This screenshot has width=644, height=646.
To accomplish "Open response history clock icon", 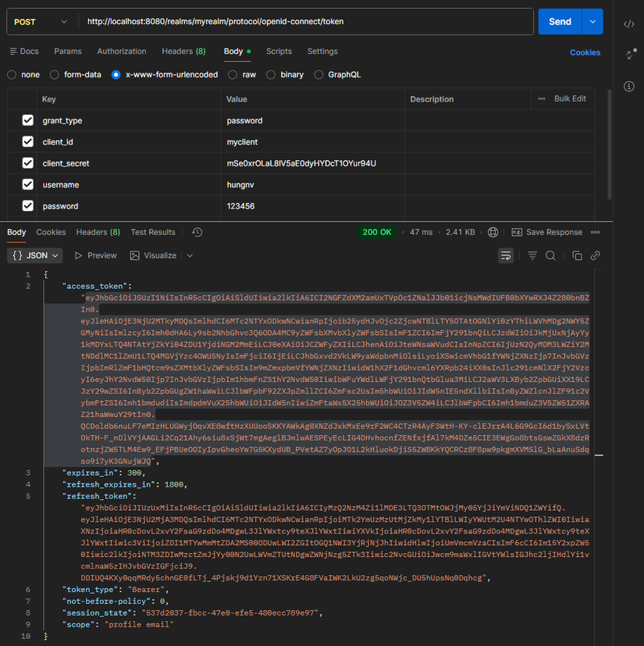I will (197, 233).
